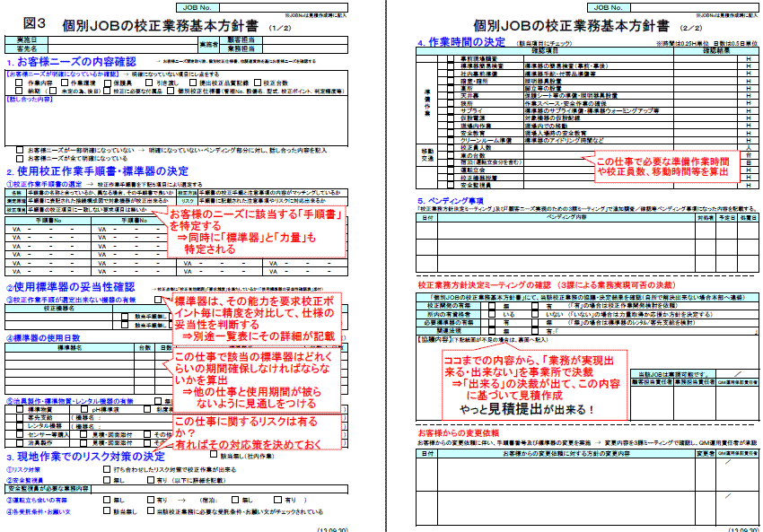The width and height of the screenshot is (763, 532).
Task: Click the (2/2) page indicator
Action: 691,28
